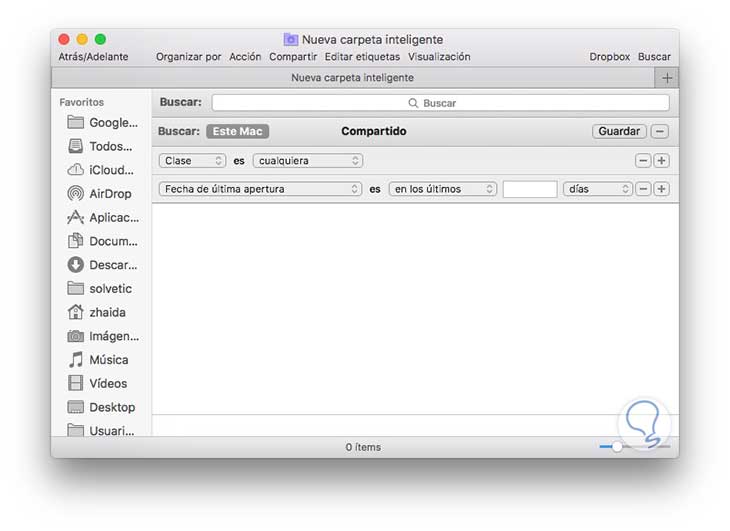This screenshot has height=531, width=730.
Task: Open the Aplicaciones icon in sidebar
Action: 75,217
